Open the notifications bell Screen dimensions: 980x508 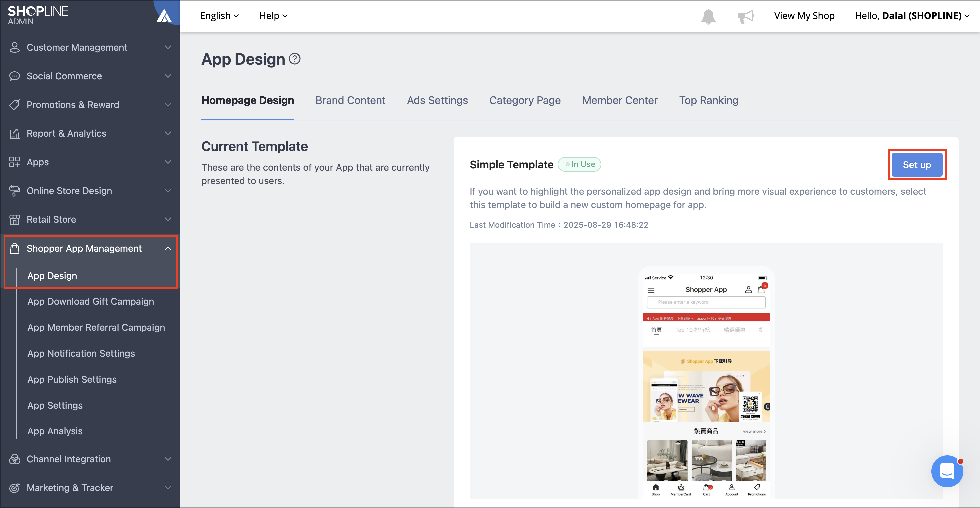pos(708,16)
